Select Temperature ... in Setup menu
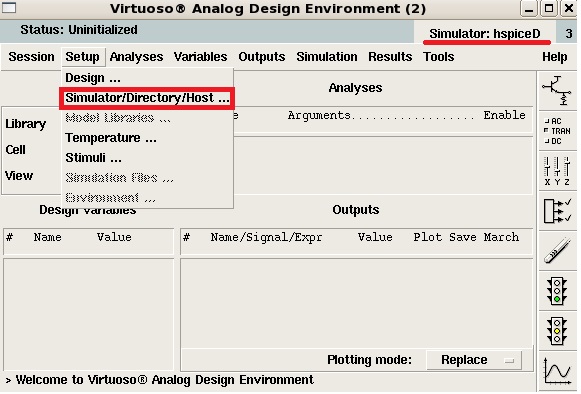Viewport: 581px width, 394px height. click(x=147, y=138)
